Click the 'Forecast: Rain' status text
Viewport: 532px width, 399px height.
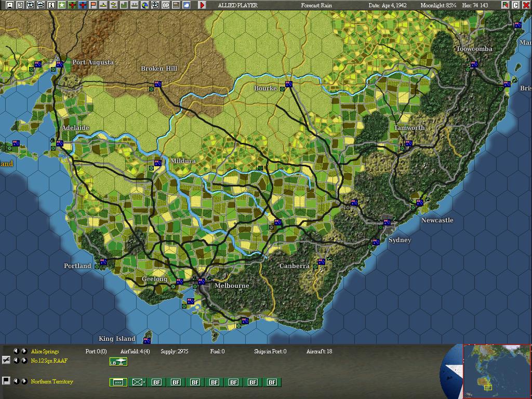[x=316, y=5]
